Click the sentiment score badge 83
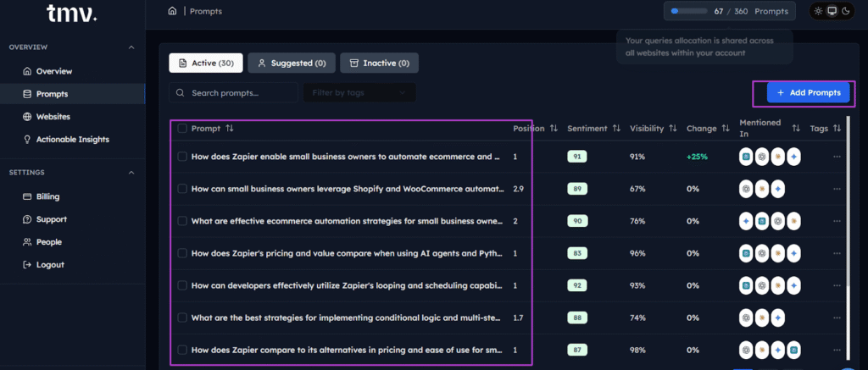 [576, 253]
